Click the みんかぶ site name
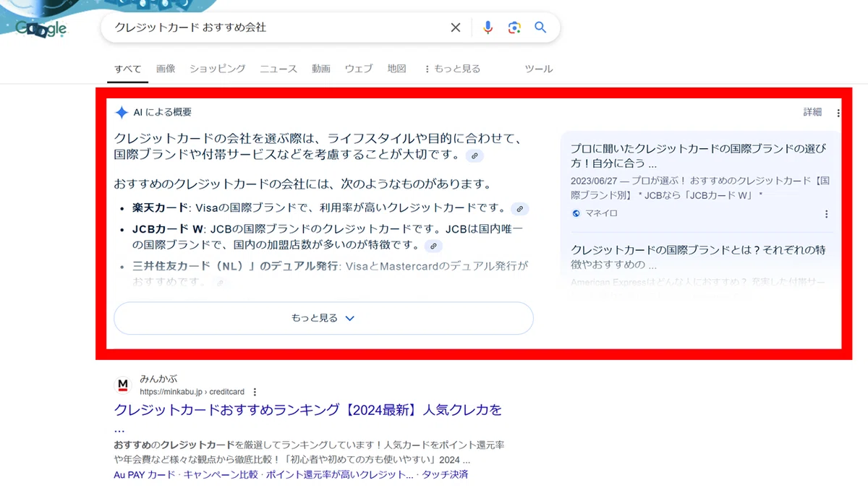Image resolution: width=868 pixels, height=488 pixels. coord(158,379)
